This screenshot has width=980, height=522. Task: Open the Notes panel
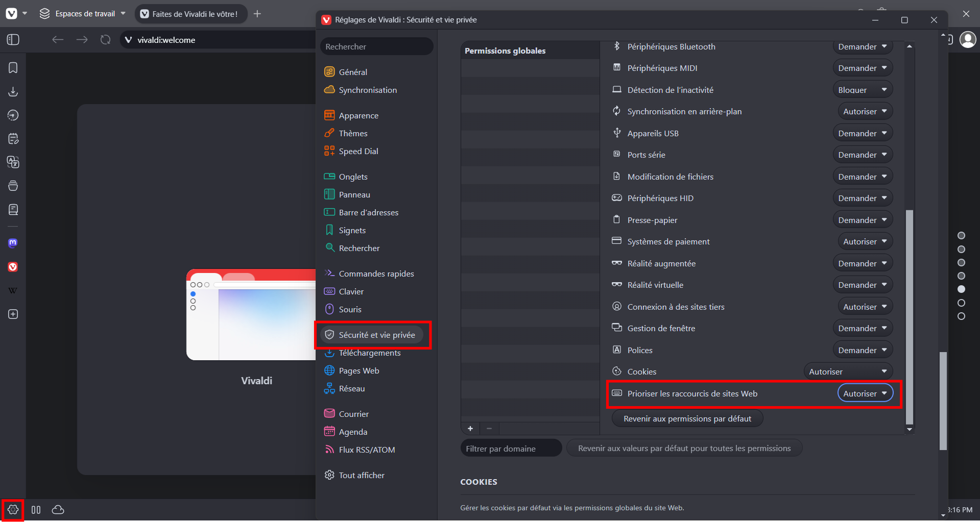pyautogui.click(x=13, y=138)
